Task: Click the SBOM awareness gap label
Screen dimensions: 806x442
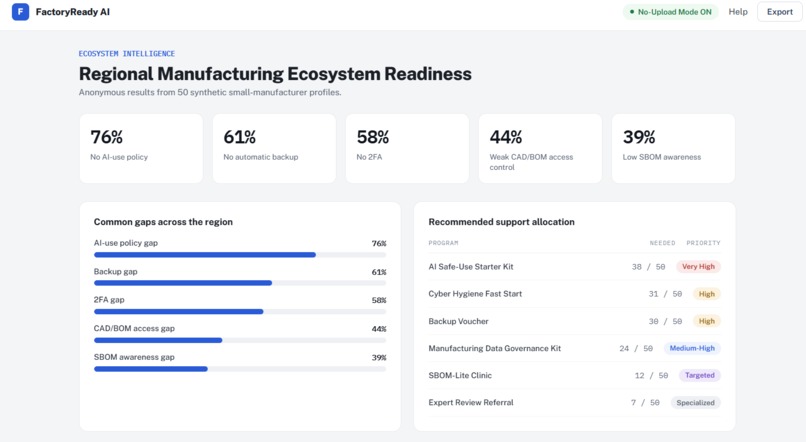Action: tap(134, 357)
